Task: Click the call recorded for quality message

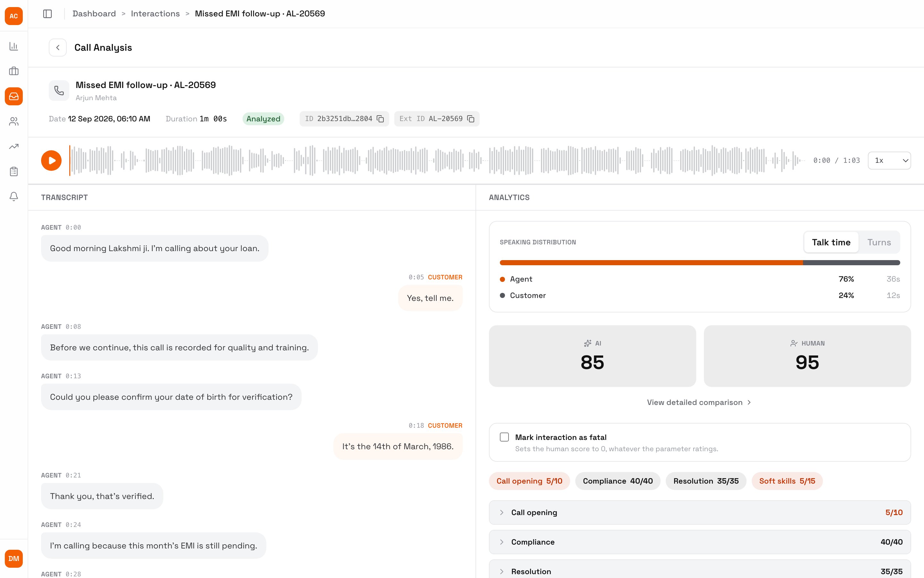Action: coord(179,347)
